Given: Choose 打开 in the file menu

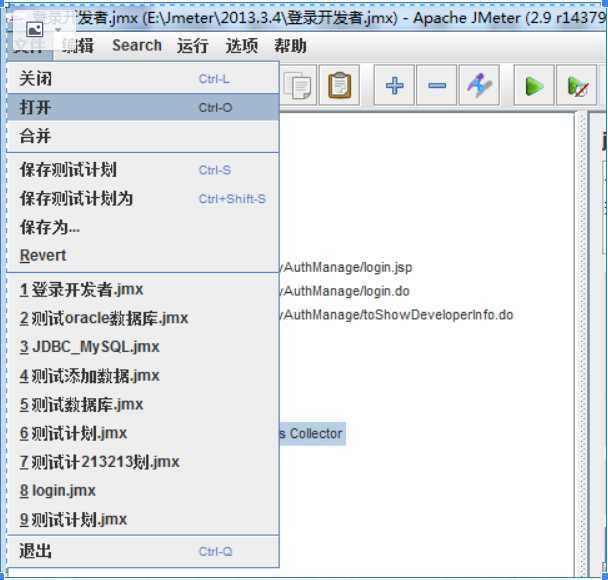Looking at the screenshot, I should (143, 107).
